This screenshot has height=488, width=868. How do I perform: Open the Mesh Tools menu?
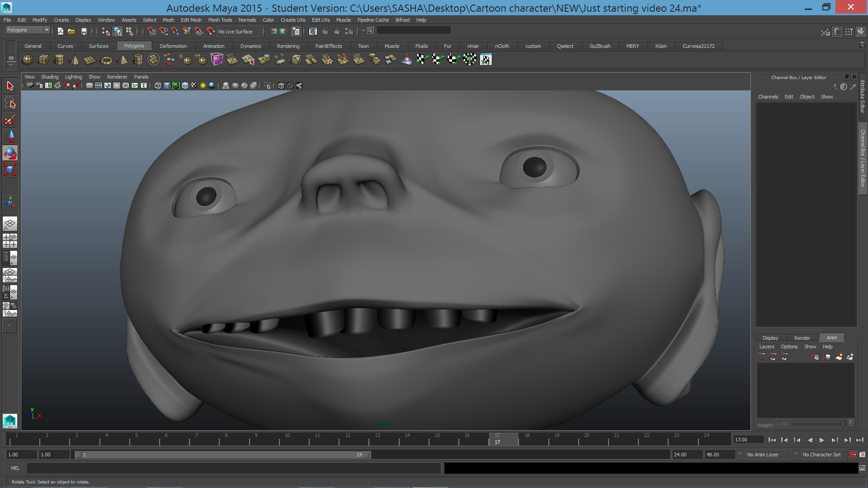220,20
